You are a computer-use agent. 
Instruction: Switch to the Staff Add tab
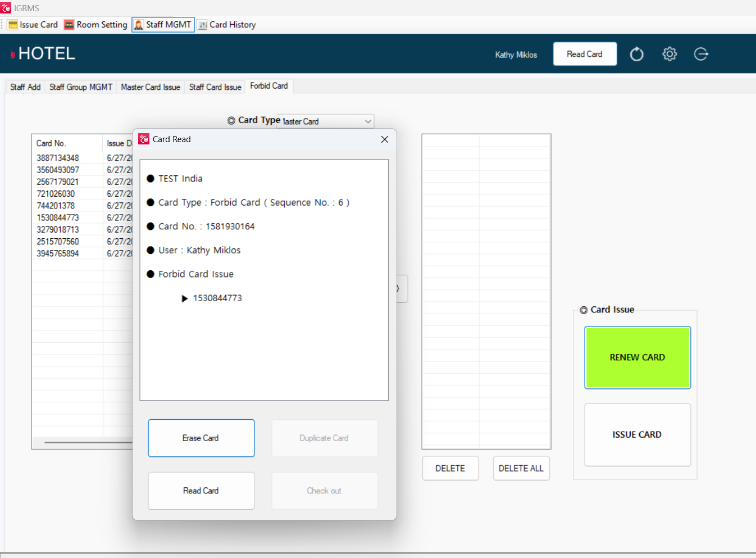(x=25, y=87)
